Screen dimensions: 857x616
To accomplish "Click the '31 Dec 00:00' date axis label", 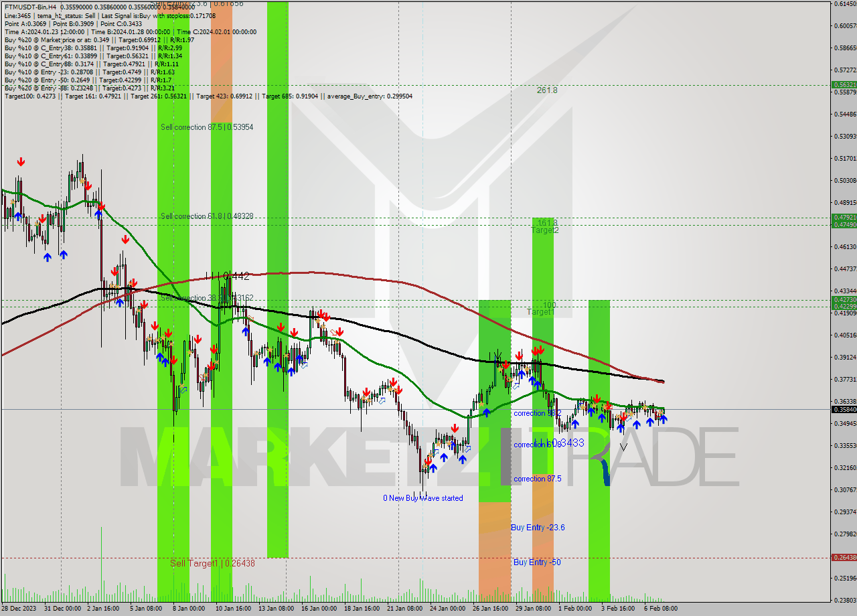I will pyautogui.click(x=62, y=609).
